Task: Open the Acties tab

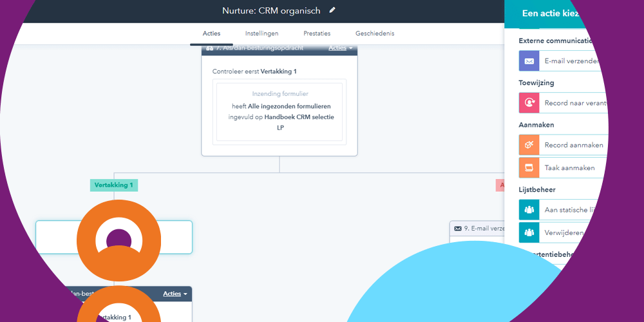Action: pyautogui.click(x=211, y=33)
